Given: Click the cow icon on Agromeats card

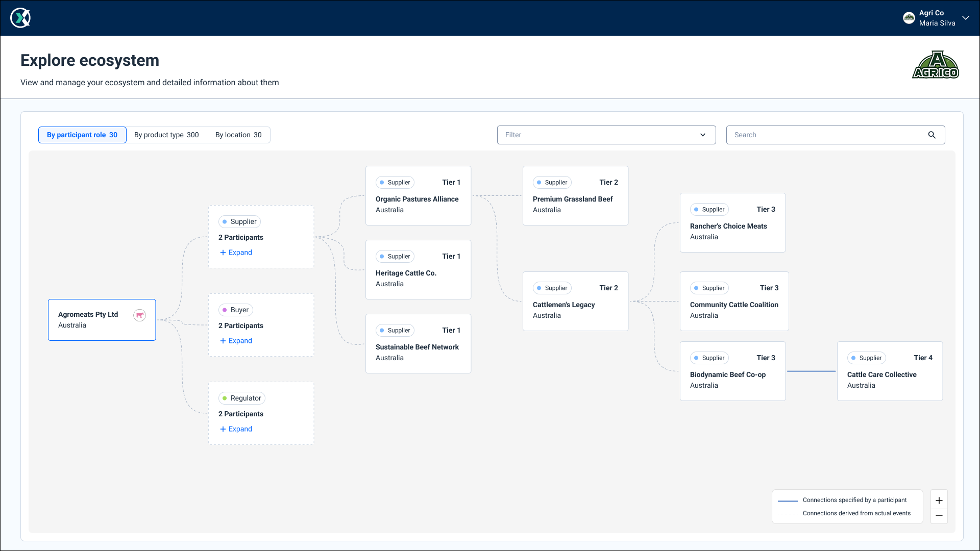Looking at the screenshot, I should pyautogui.click(x=139, y=315).
